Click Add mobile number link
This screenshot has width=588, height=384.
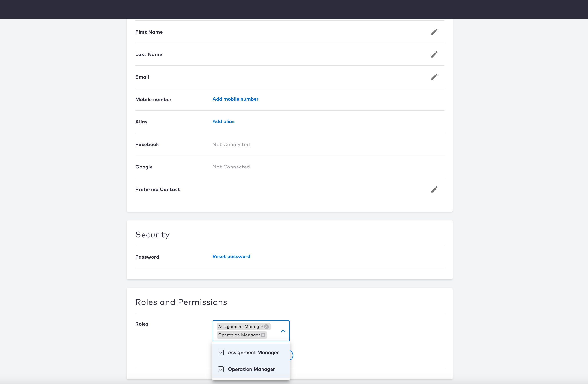click(235, 99)
